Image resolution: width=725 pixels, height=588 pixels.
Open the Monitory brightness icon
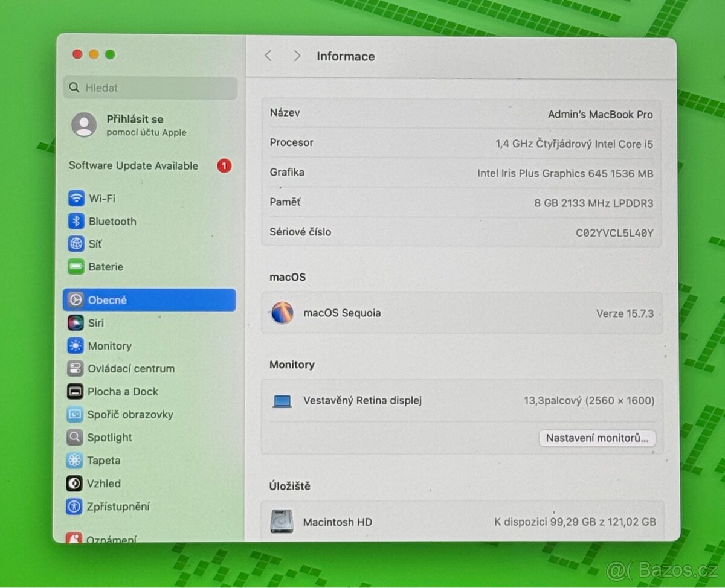(76, 346)
